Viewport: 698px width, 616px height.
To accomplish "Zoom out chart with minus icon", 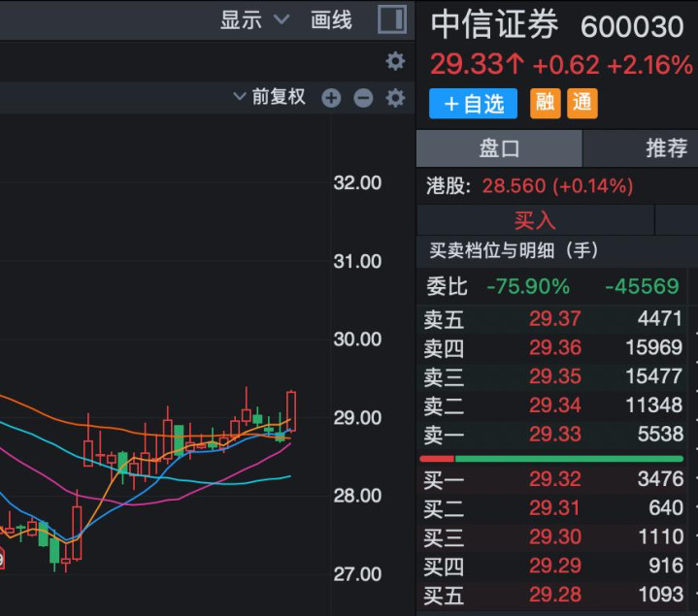I will point(363,98).
